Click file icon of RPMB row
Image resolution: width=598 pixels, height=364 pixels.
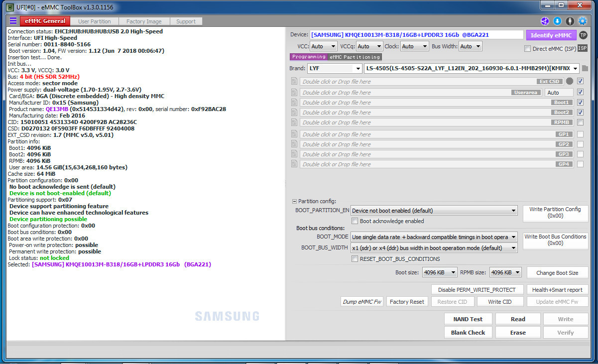(x=293, y=122)
